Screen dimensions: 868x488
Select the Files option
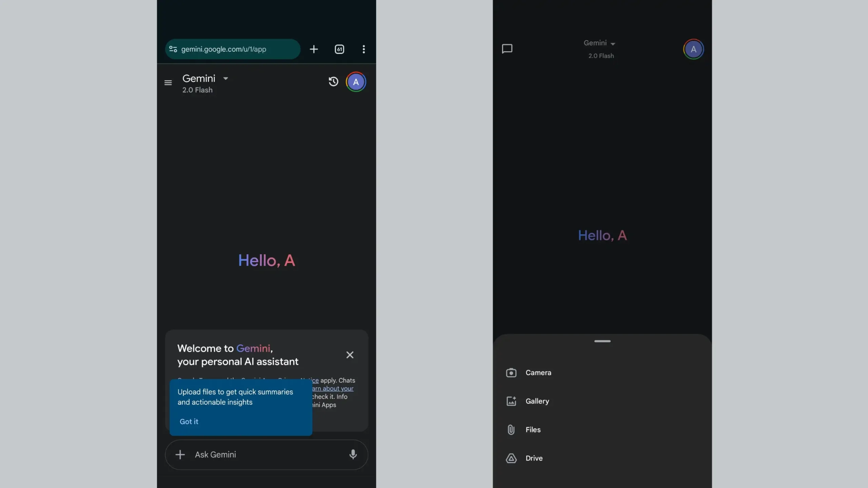[x=602, y=430]
